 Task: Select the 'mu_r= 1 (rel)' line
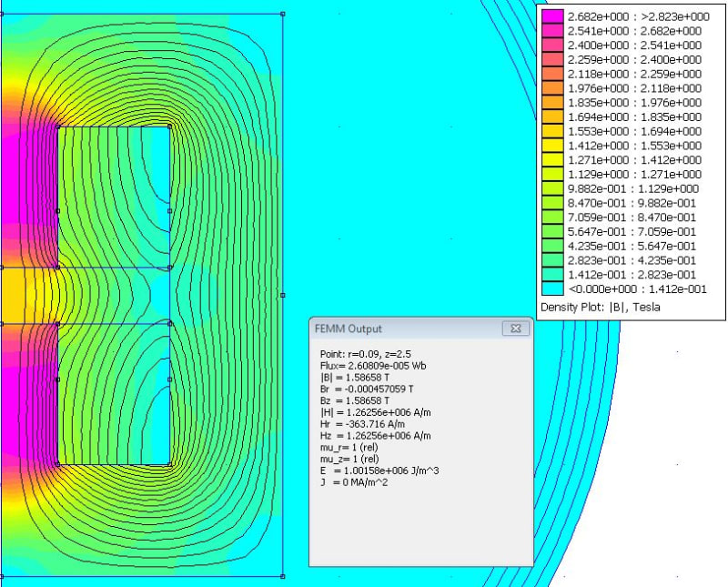[x=349, y=447]
